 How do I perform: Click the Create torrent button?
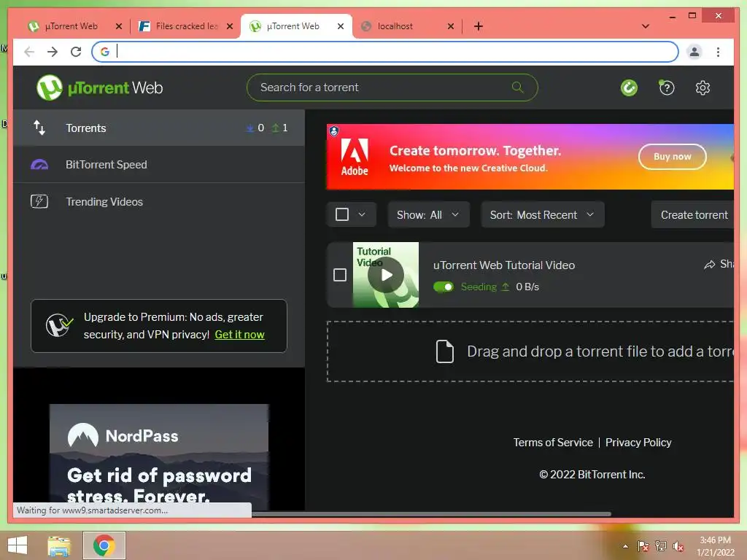(x=694, y=215)
